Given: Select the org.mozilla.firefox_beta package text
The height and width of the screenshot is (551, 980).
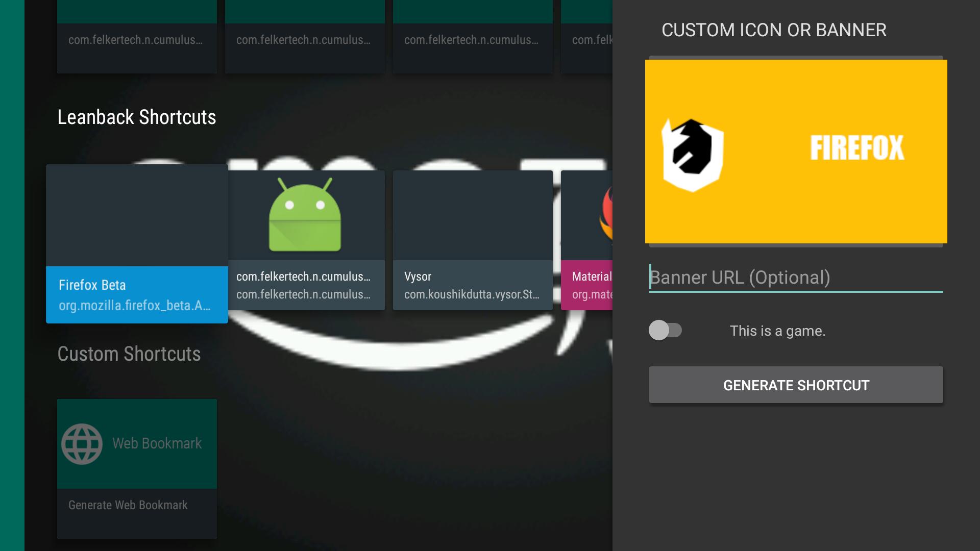Looking at the screenshot, I should [x=134, y=306].
